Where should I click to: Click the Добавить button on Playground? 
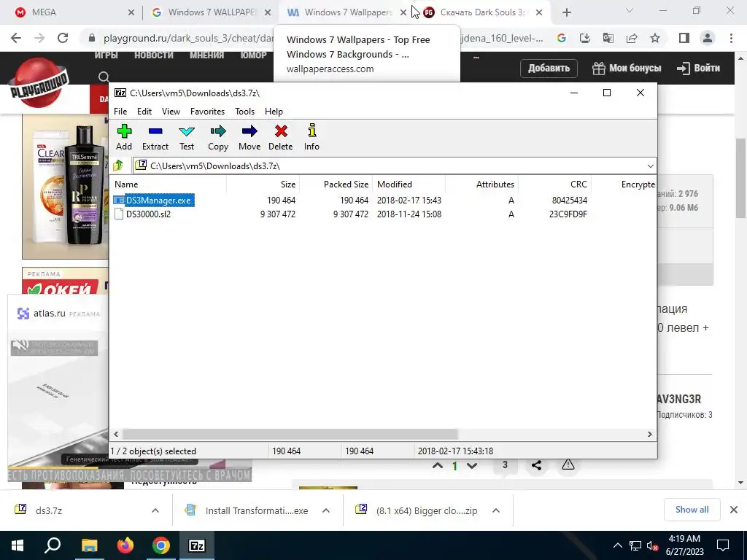pos(549,68)
